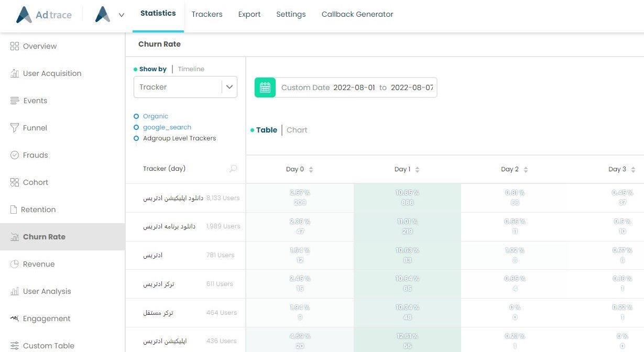Click the google_search tracker link
This screenshot has height=352, width=644.
(167, 127)
